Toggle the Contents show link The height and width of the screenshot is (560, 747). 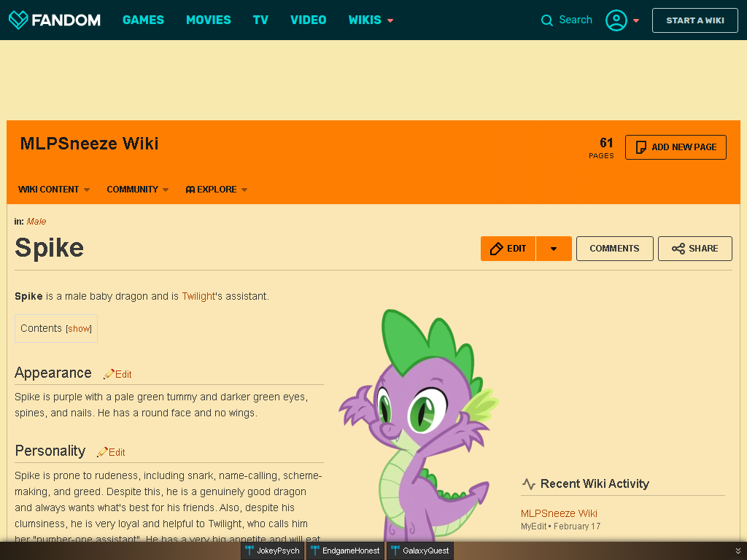coord(79,329)
